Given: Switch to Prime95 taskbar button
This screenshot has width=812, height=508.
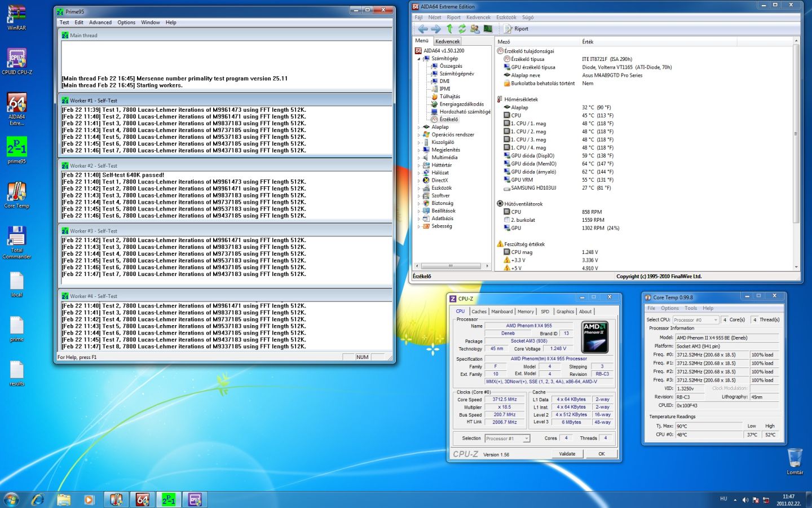Looking at the screenshot, I should point(169,500).
